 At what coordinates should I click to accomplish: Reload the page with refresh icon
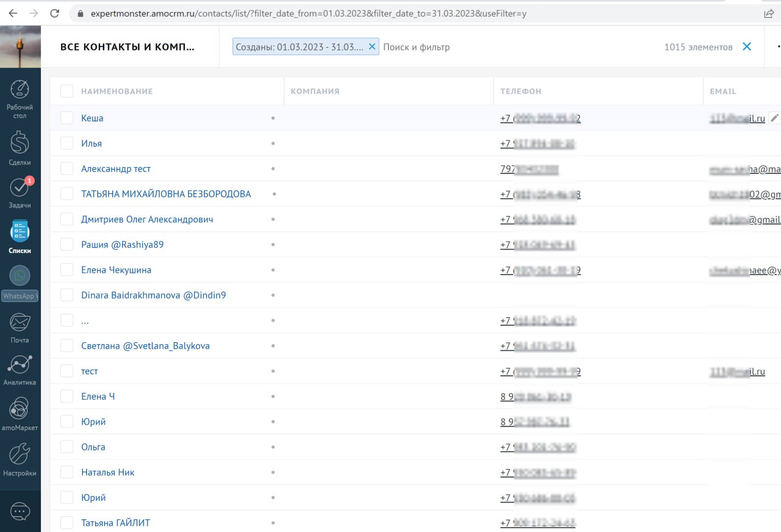pos(54,13)
